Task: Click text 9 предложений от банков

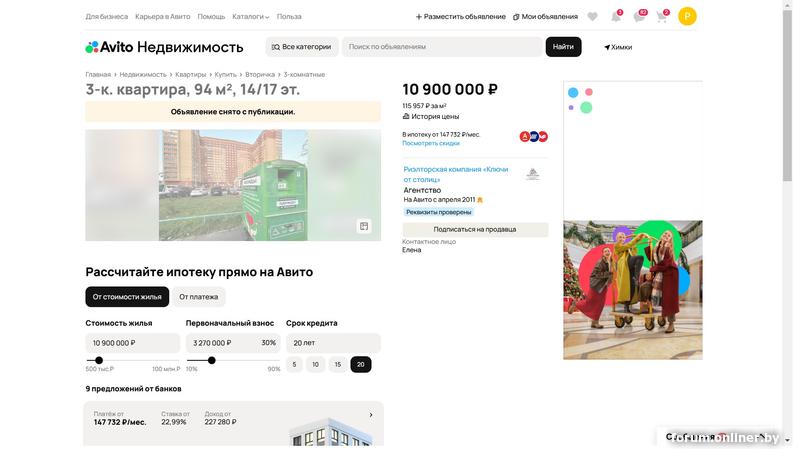Action: (134, 389)
